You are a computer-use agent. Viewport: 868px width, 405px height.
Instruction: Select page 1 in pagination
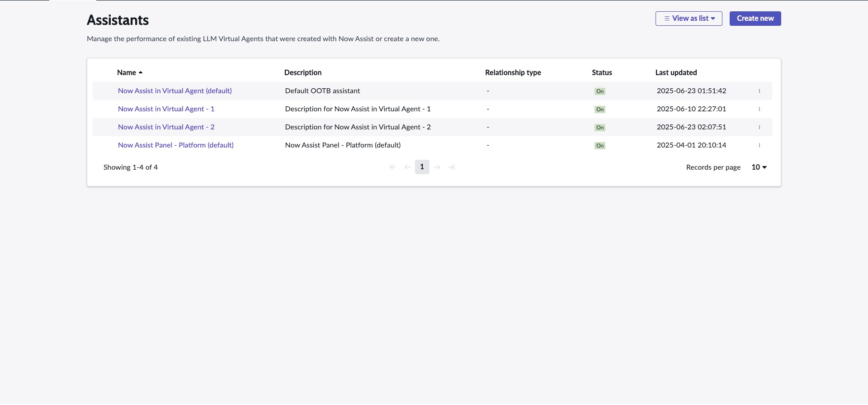tap(422, 167)
